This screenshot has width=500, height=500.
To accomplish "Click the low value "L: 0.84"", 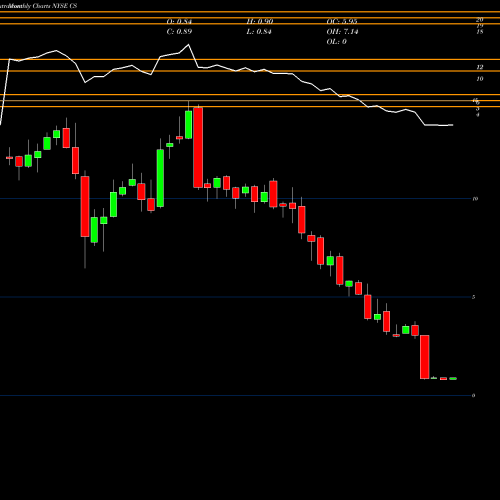I will (259, 32).
